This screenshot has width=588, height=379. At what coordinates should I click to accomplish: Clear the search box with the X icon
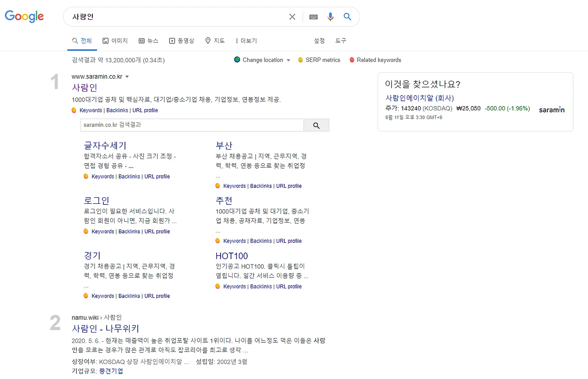point(292,17)
